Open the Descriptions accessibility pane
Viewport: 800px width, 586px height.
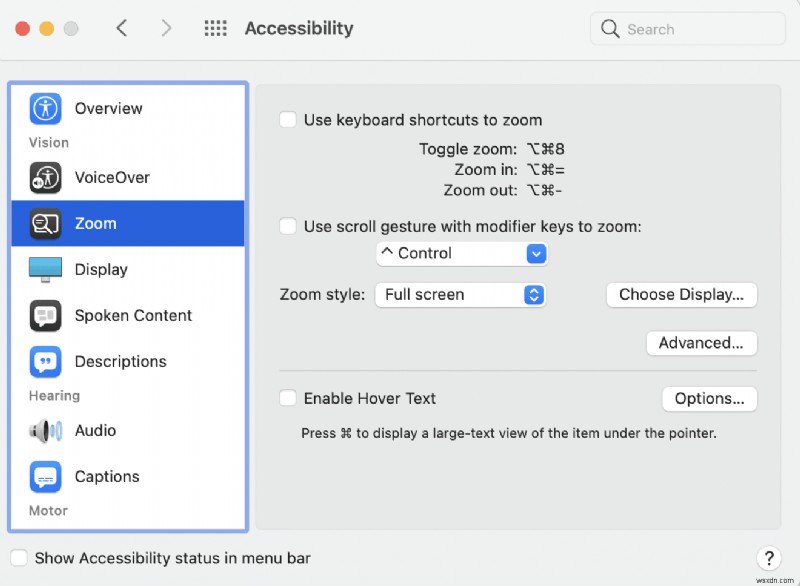tap(44, 361)
